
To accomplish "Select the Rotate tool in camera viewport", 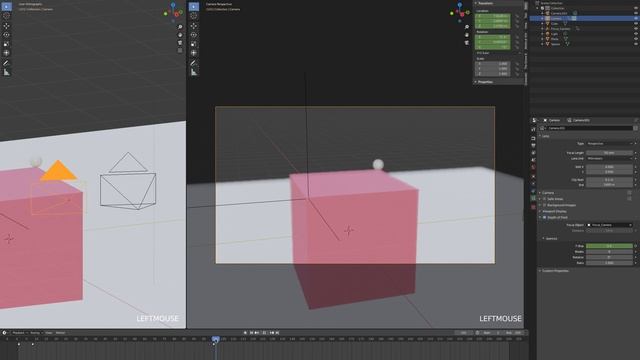I will [194, 35].
